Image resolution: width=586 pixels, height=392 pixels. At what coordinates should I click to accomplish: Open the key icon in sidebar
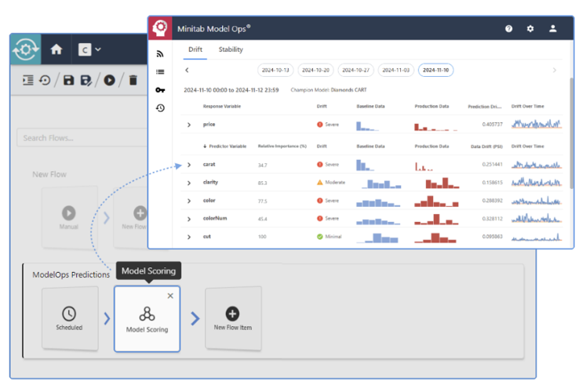pyautogui.click(x=160, y=90)
